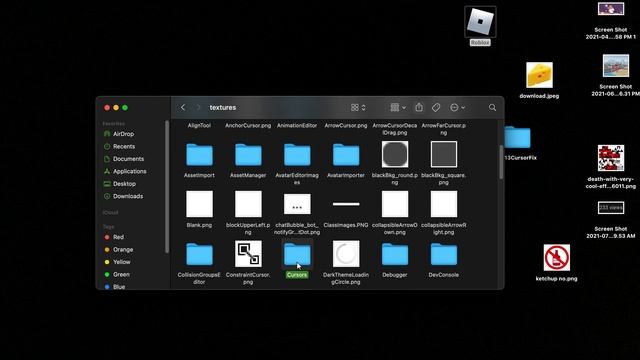
Task: Go back with the Finder back arrow
Action: 183,107
